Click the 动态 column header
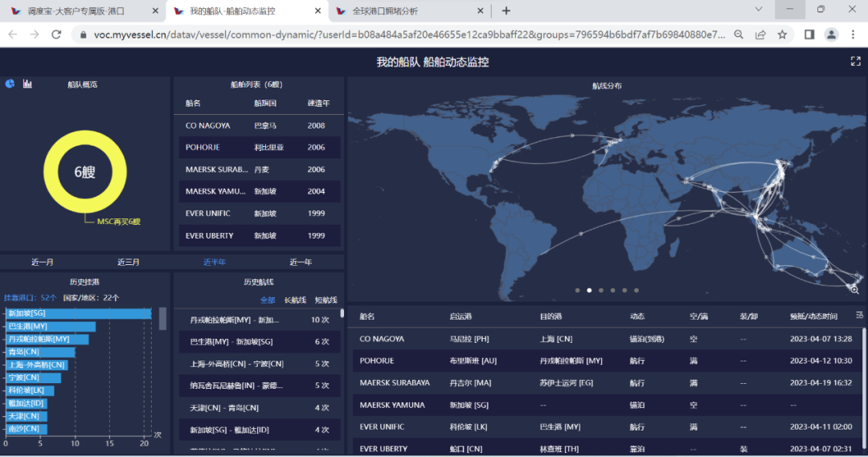The height and width of the screenshot is (457, 868). tap(637, 316)
